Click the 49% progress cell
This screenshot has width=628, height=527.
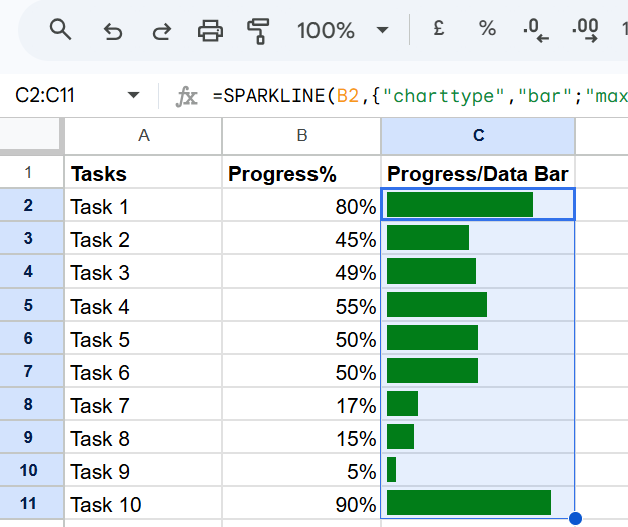[302, 271]
